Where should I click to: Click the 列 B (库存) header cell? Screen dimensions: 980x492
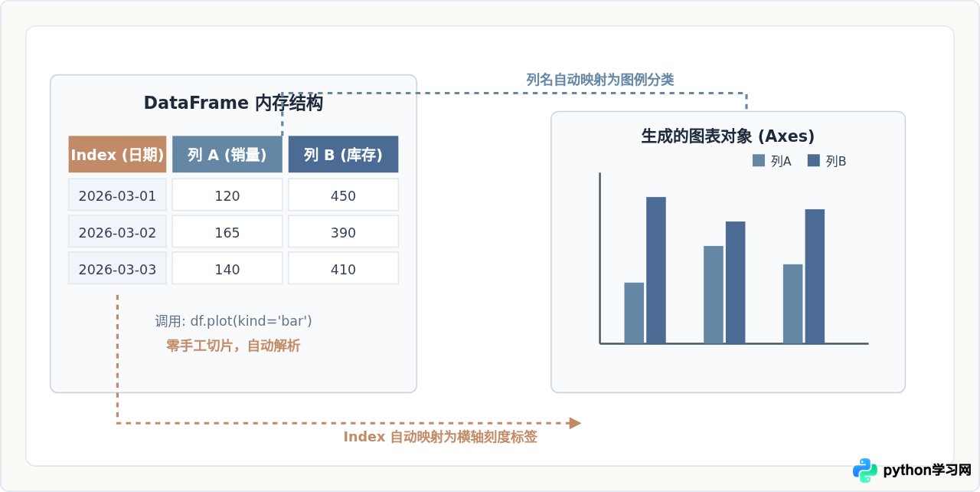[x=343, y=154]
